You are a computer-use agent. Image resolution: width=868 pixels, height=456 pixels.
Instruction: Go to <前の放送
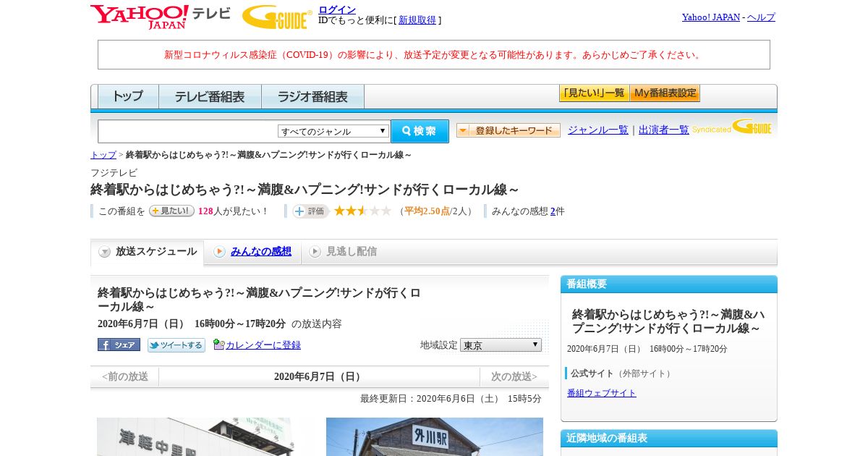click(x=125, y=376)
